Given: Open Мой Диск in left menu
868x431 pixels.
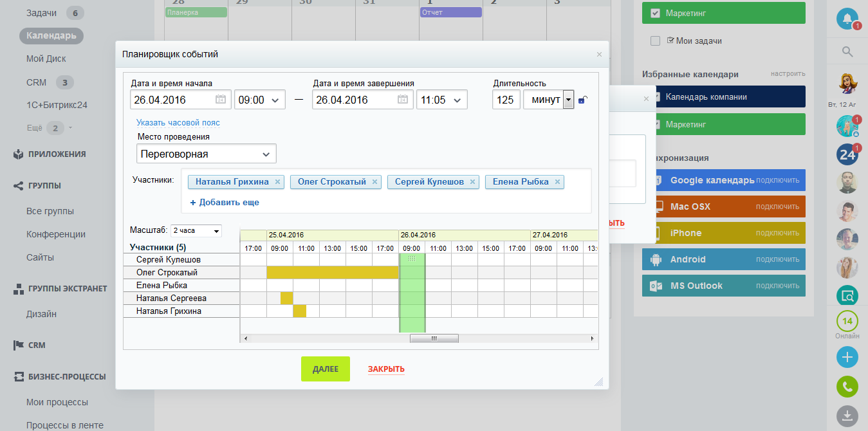Looking at the screenshot, I should [46, 59].
